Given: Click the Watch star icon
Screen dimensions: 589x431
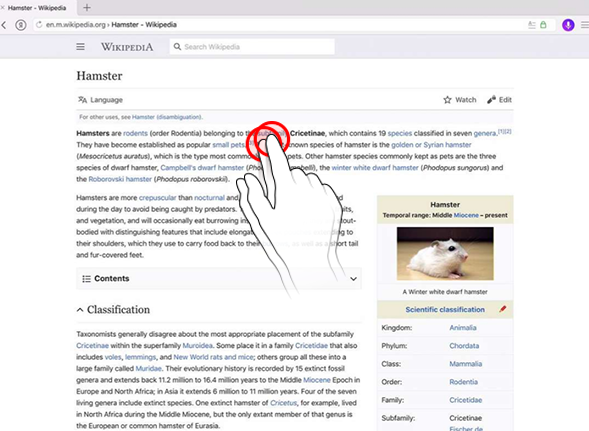Looking at the screenshot, I should (447, 100).
